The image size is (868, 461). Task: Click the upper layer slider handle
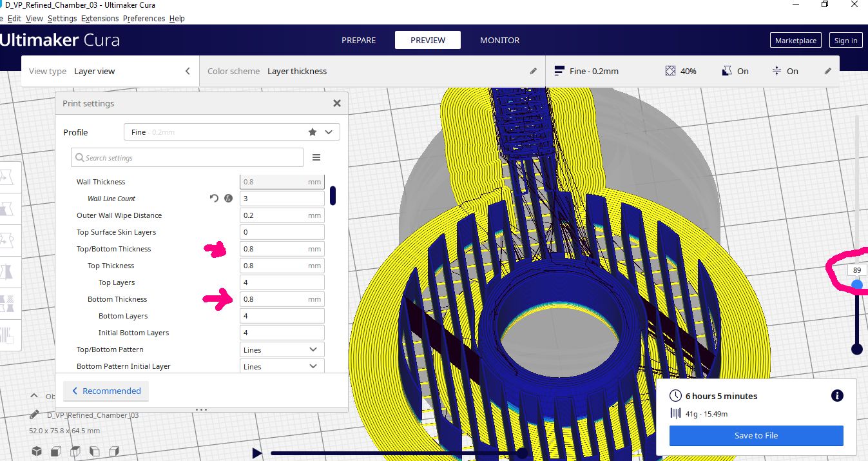coord(857,284)
